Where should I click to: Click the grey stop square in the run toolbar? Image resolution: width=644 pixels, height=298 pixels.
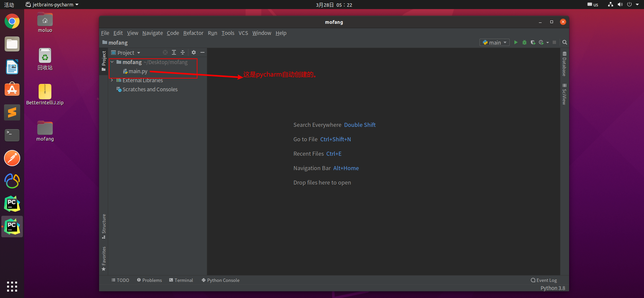coord(554,42)
